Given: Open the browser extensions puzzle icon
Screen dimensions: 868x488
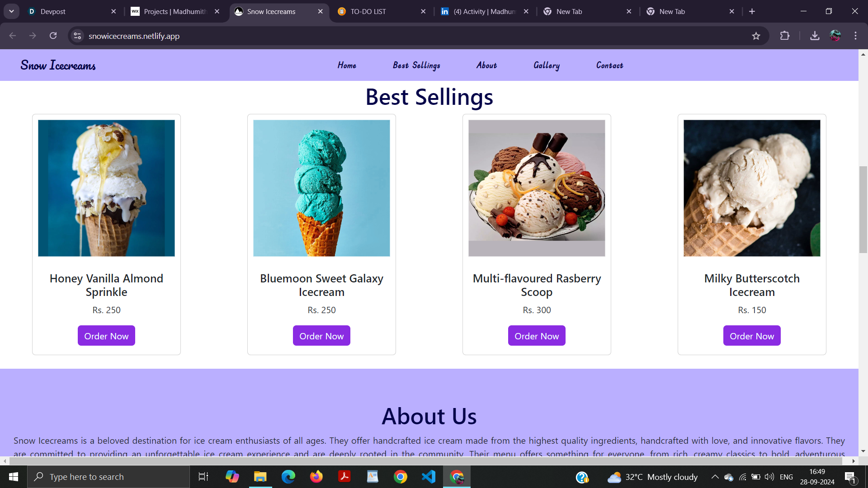Looking at the screenshot, I should click(x=785, y=36).
